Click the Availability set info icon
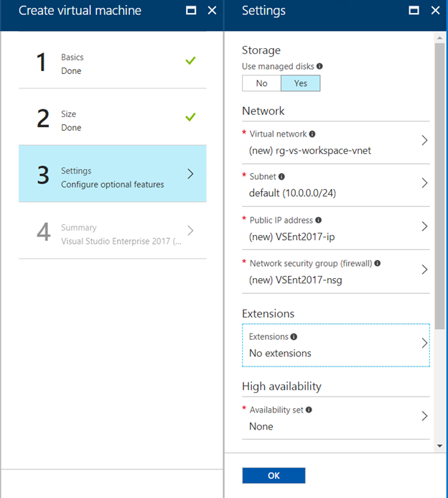 tap(309, 410)
